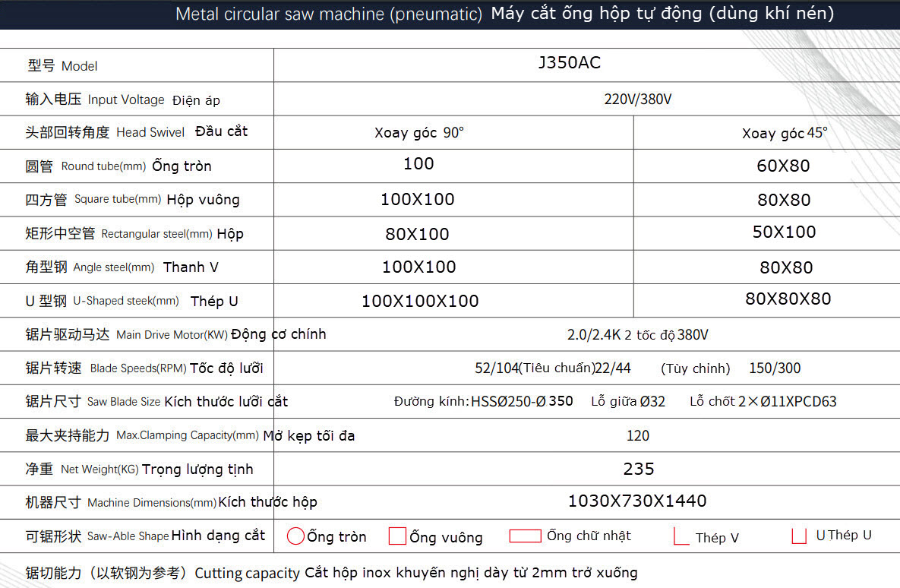Click the 'Metal circular saw machine' title
Screen dimensions: 900x588
pos(328,14)
